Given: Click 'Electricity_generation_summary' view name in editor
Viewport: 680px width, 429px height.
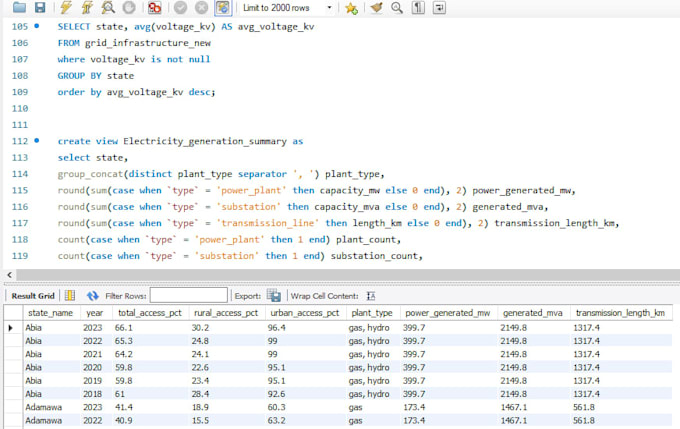Looking at the screenshot, I should [205, 141].
